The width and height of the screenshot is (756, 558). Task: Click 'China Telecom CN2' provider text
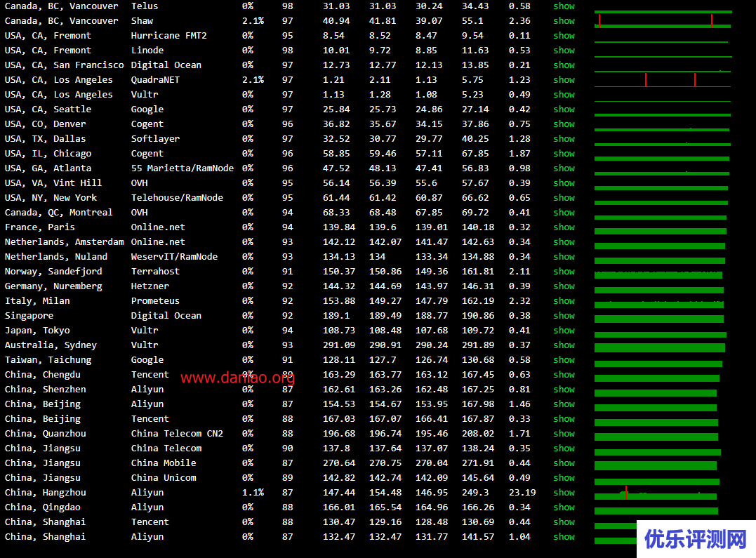tap(177, 434)
